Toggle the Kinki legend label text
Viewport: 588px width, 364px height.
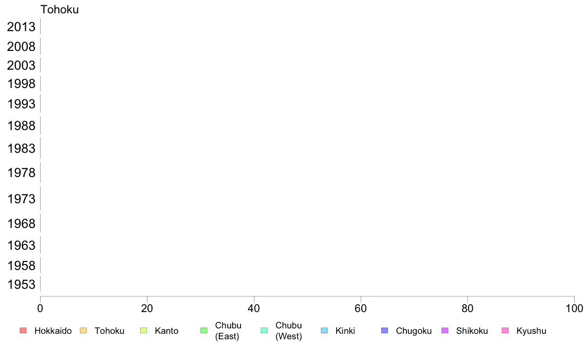point(345,331)
